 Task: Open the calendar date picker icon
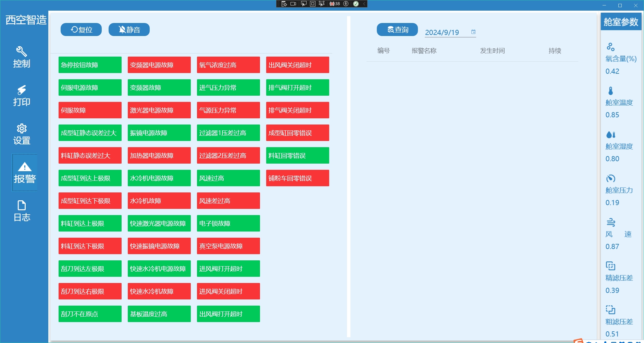pyautogui.click(x=473, y=32)
